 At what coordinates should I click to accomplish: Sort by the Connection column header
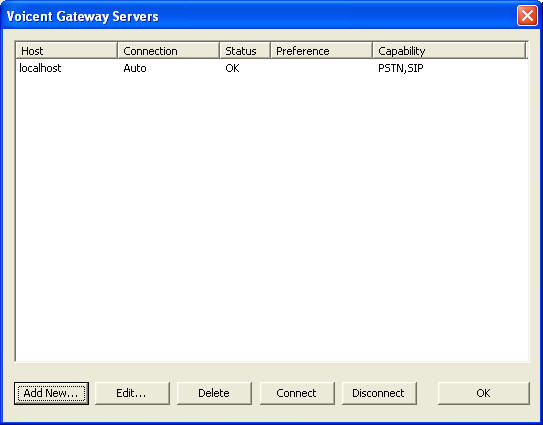(x=168, y=51)
